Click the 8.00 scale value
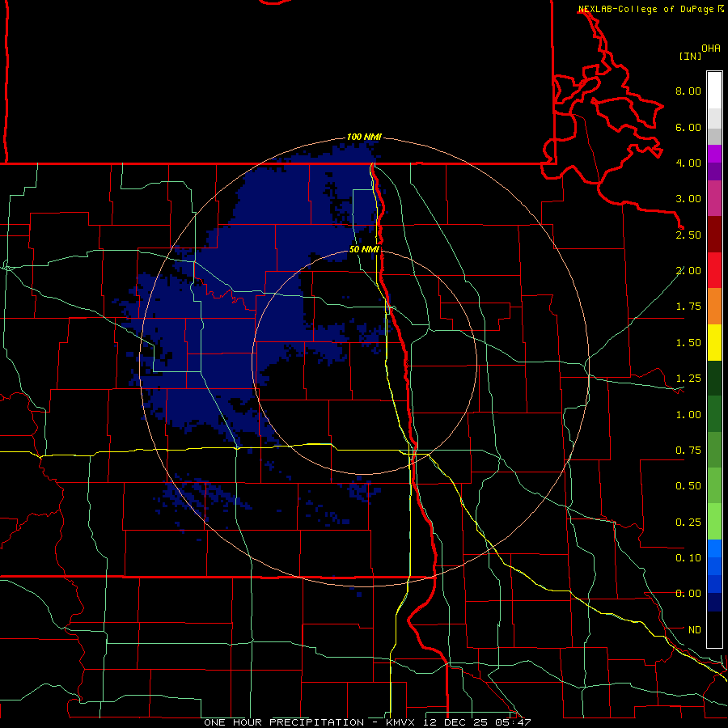The height and width of the screenshot is (728, 728). click(688, 91)
